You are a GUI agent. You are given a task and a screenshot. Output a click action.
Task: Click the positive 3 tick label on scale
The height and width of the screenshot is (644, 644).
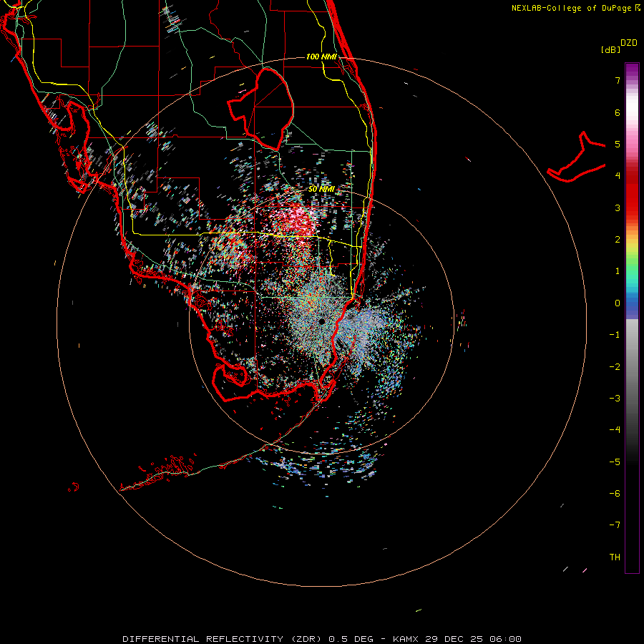coord(618,208)
